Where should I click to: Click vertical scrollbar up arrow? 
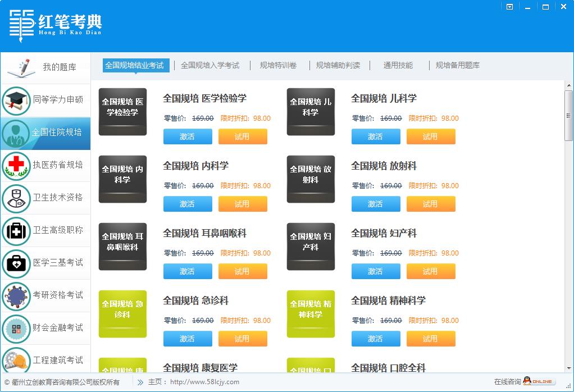tap(569, 85)
